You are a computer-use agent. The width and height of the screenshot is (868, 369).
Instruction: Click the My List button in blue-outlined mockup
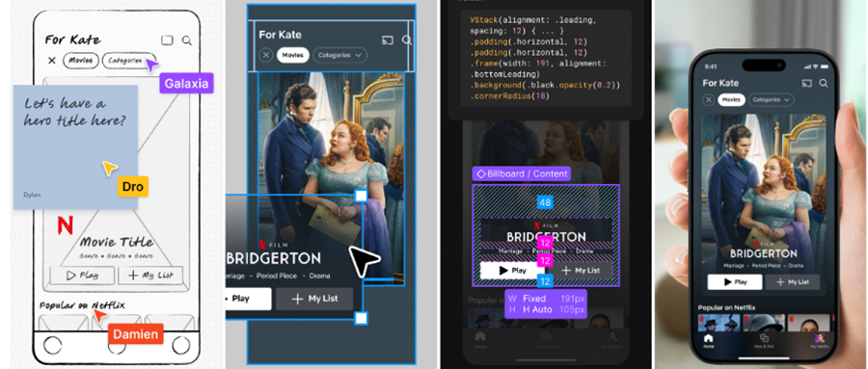tap(314, 299)
